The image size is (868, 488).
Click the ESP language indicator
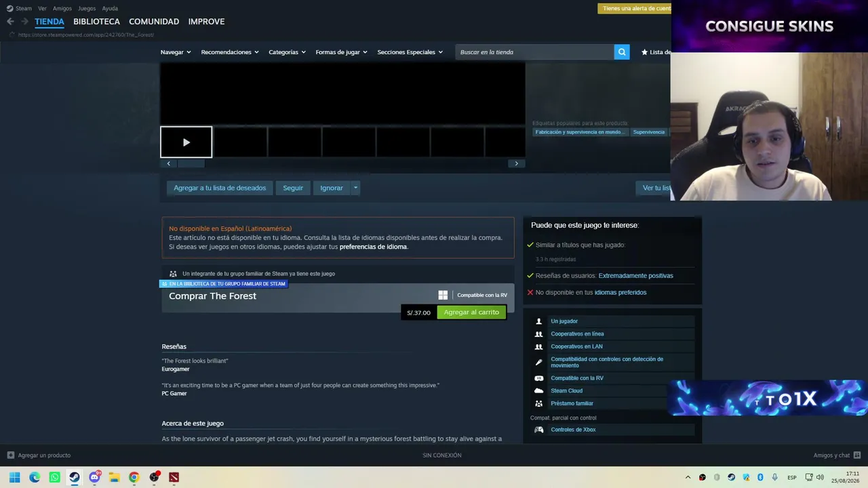[792, 478]
